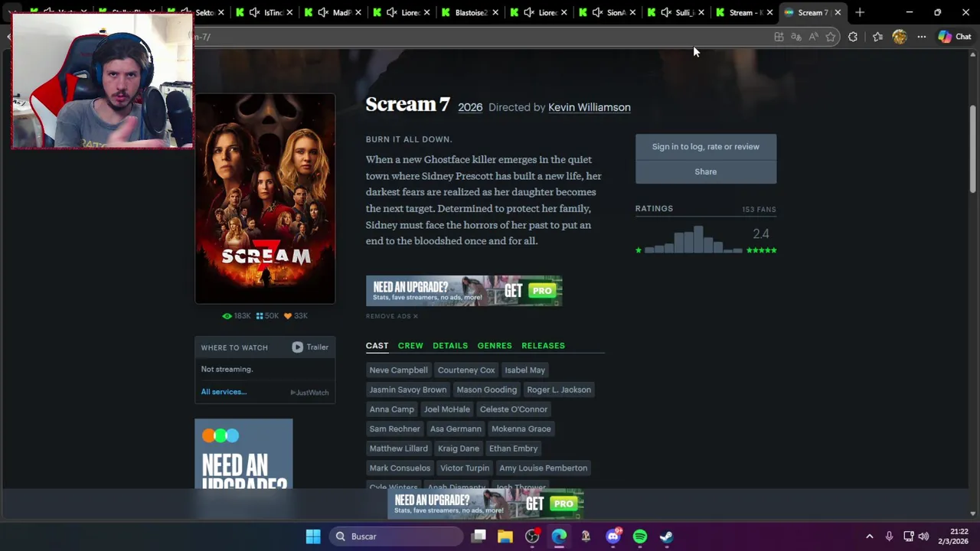This screenshot has width=980, height=551.
Task: Click the 2.4 average rating
Action: tap(761, 234)
